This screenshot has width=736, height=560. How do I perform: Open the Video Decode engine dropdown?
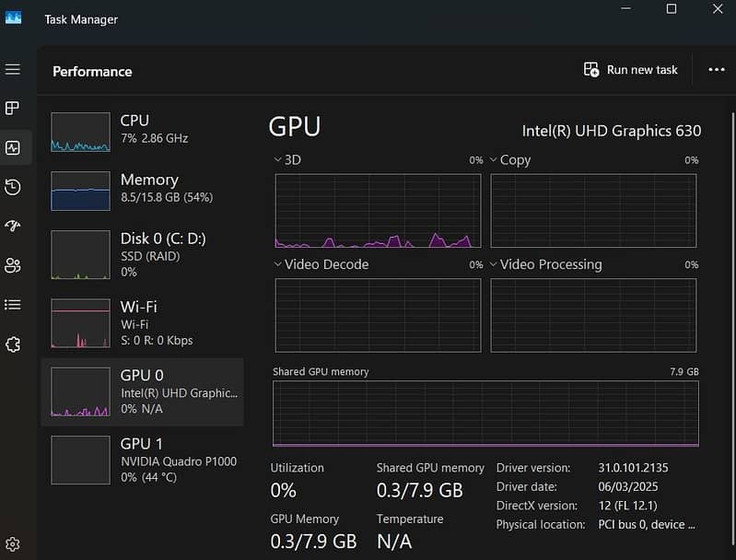[x=277, y=264]
